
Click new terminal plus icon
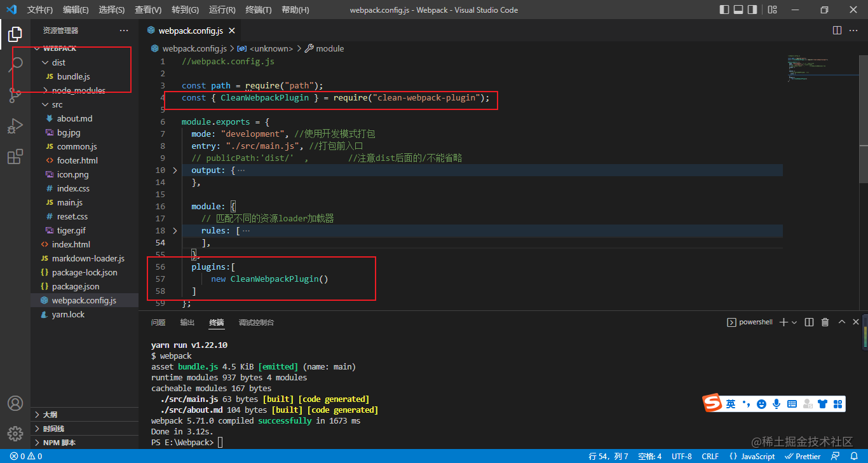[783, 322]
